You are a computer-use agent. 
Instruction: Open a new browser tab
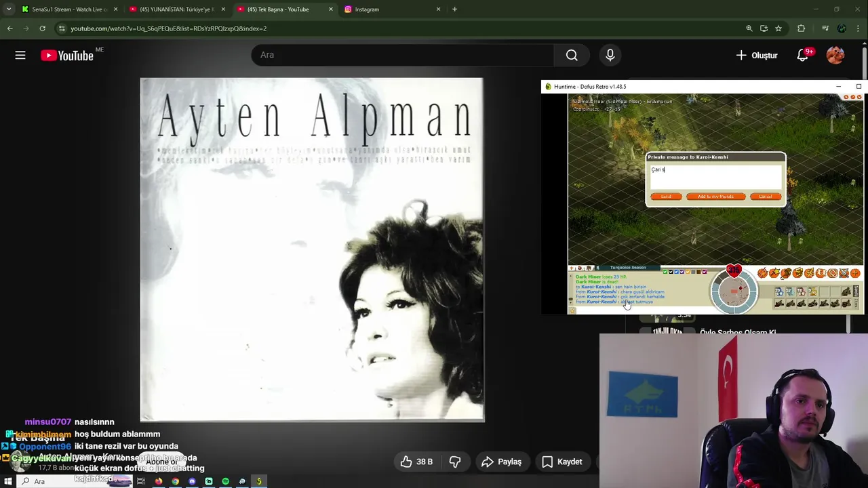454,9
